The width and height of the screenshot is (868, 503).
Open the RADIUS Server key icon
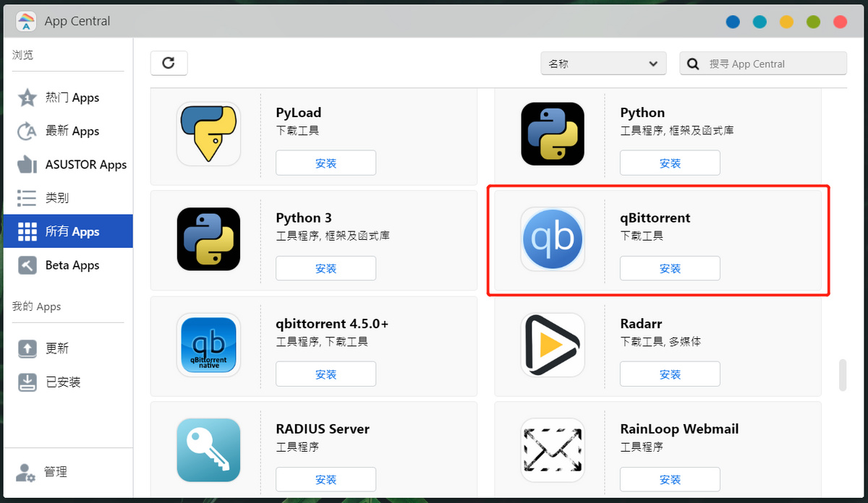tap(208, 450)
